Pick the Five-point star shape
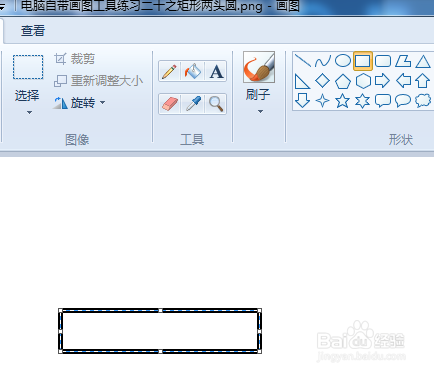 pos(343,100)
